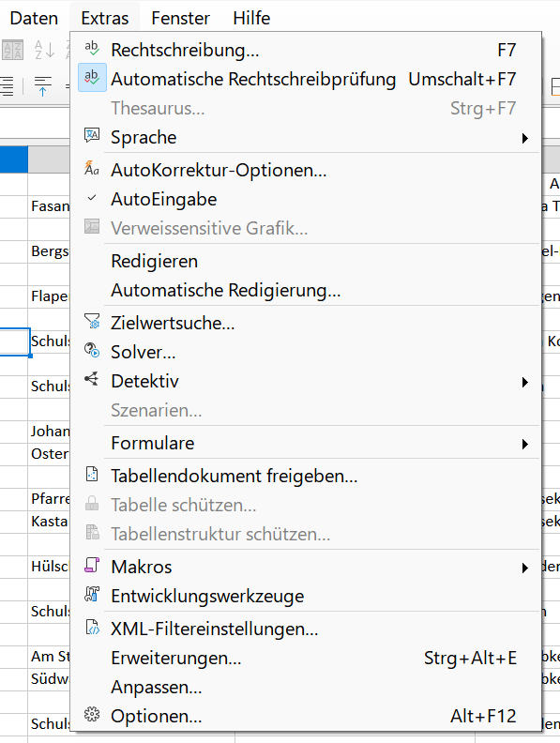Toggle AutoEingabe menu entry
This screenshot has height=743, width=560.
(306, 199)
